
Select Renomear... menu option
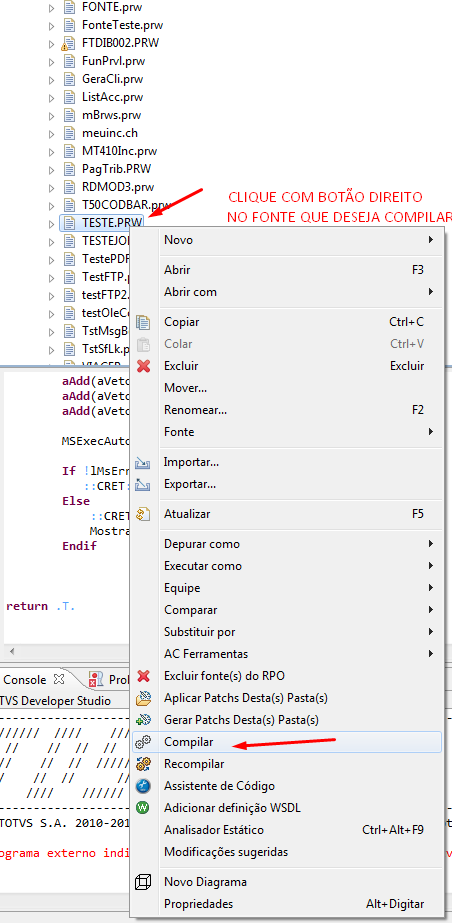(287, 410)
